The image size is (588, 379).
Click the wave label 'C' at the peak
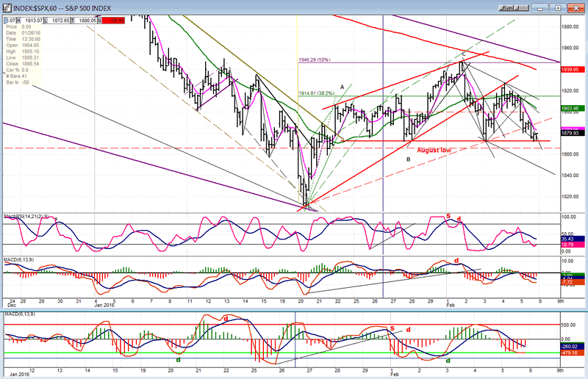464,54
